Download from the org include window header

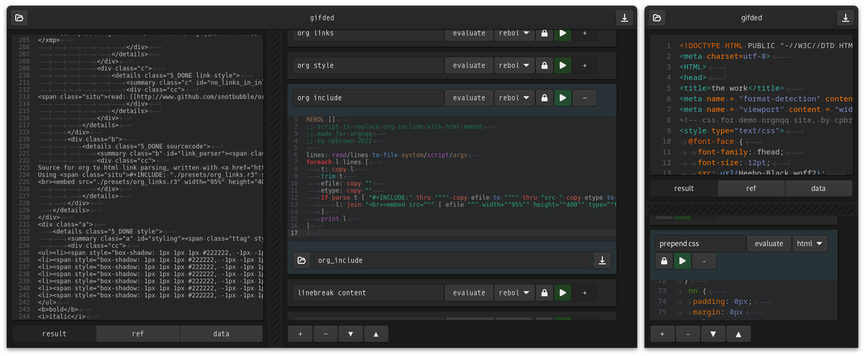[625, 18]
